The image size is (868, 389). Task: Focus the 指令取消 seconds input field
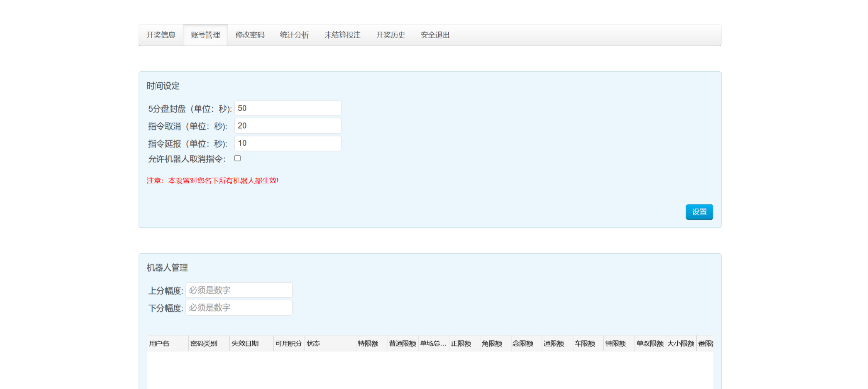(288, 126)
